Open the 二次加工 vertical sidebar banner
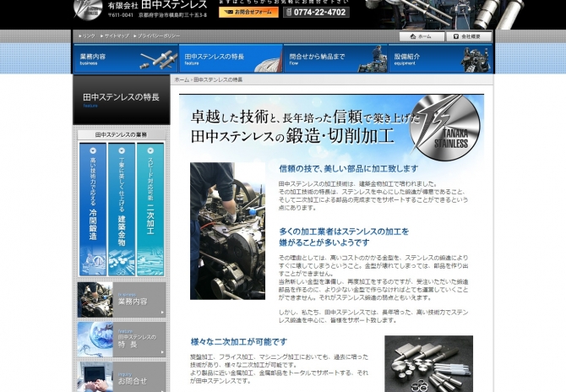Image resolution: width=566 pixels, height=392 pixels. tap(150, 210)
